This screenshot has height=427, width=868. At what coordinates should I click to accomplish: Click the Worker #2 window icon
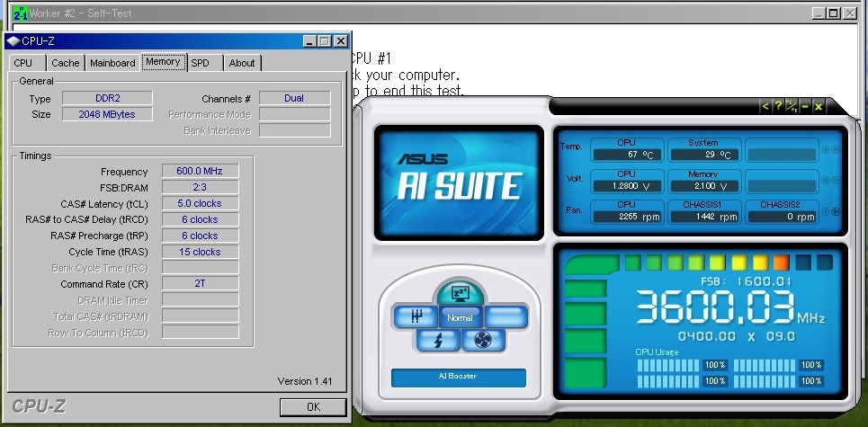click(x=21, y=13)
